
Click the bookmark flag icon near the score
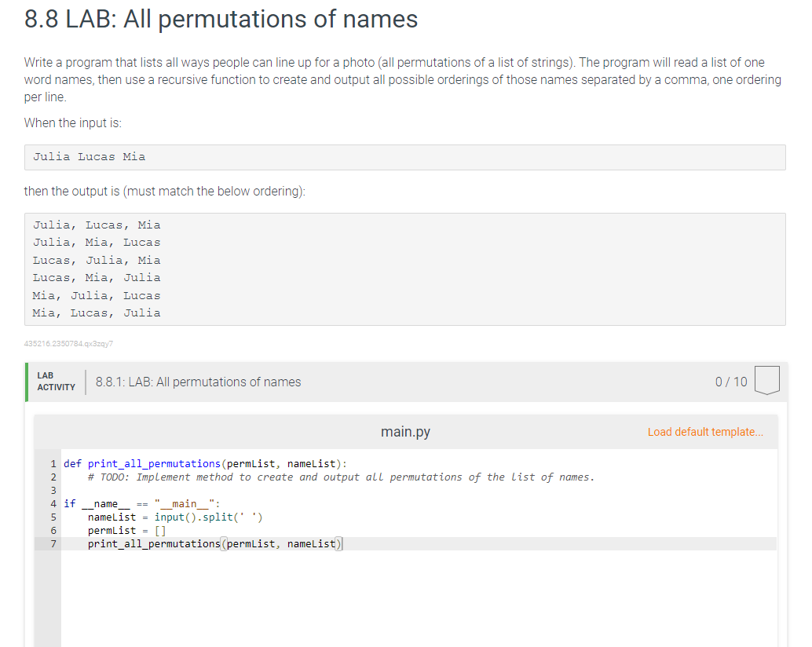[x=766, y=381]
